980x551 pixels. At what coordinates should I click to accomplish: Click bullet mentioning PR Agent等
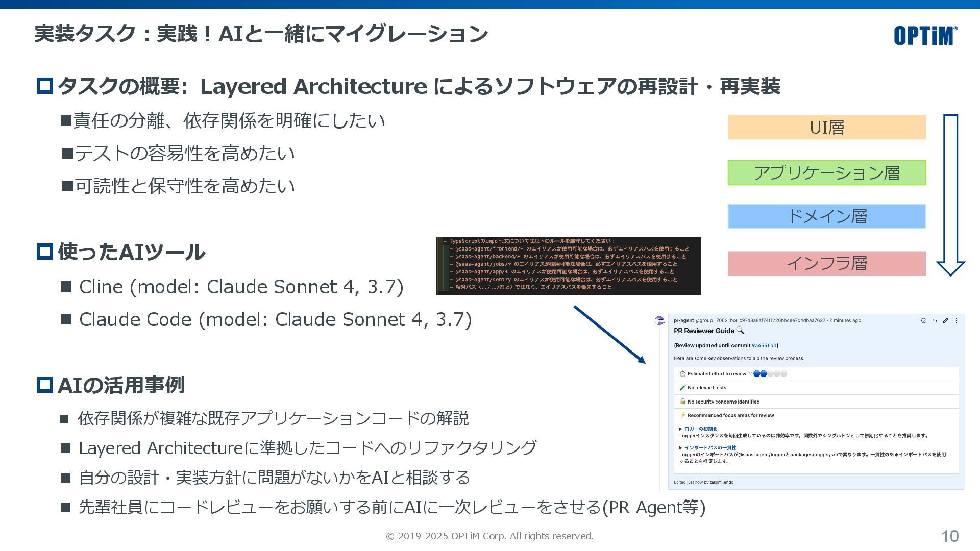click(x=392, y=508)
